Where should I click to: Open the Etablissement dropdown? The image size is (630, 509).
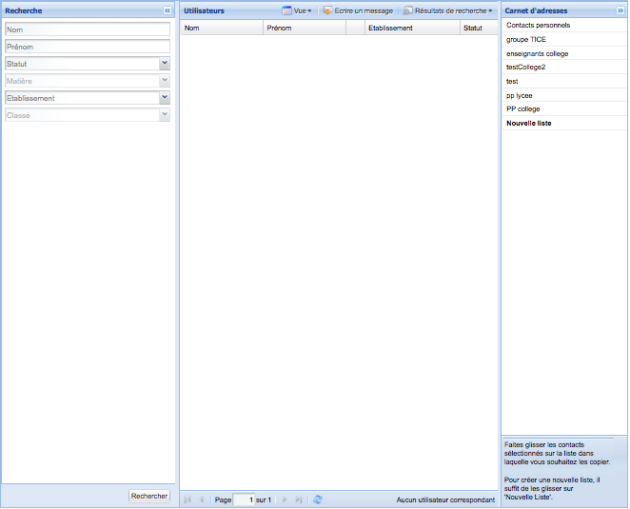pos(164,98)
